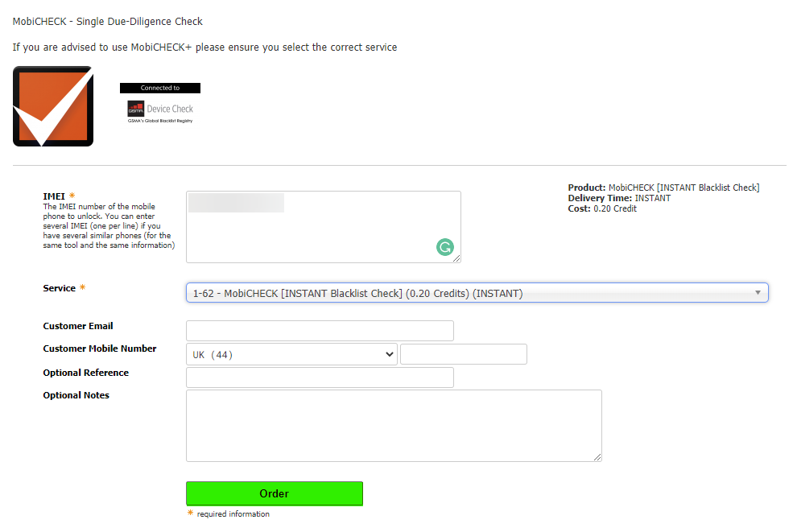Viewport: 797px width, 532px height.
Task: Focus the Customer Email field
Action: [320, 331]
